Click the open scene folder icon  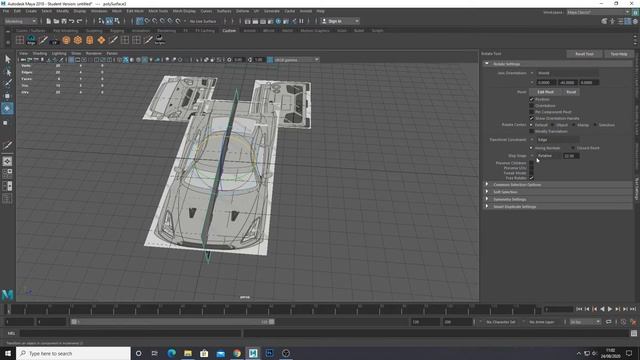point(56,21)
